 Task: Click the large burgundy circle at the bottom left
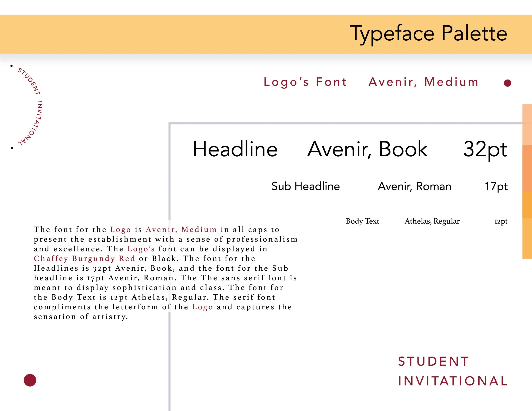tap(30, 380)
